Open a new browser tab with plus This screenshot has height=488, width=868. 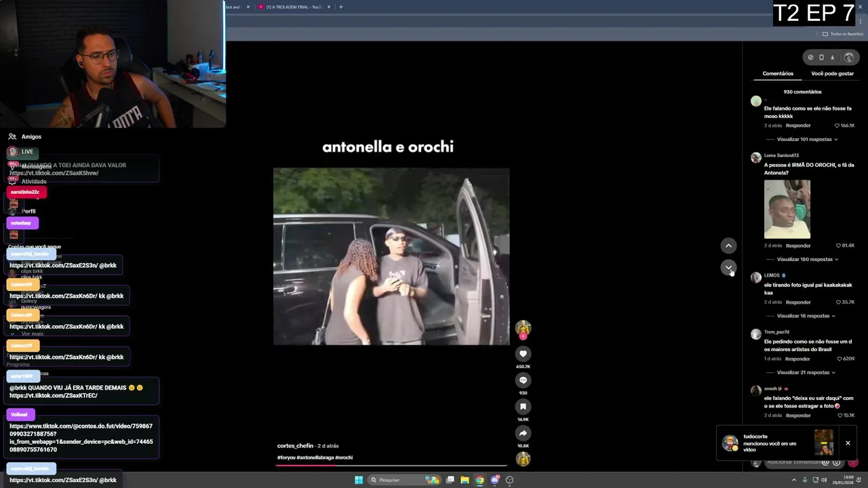pyautogui.click(x=340, y=7)
